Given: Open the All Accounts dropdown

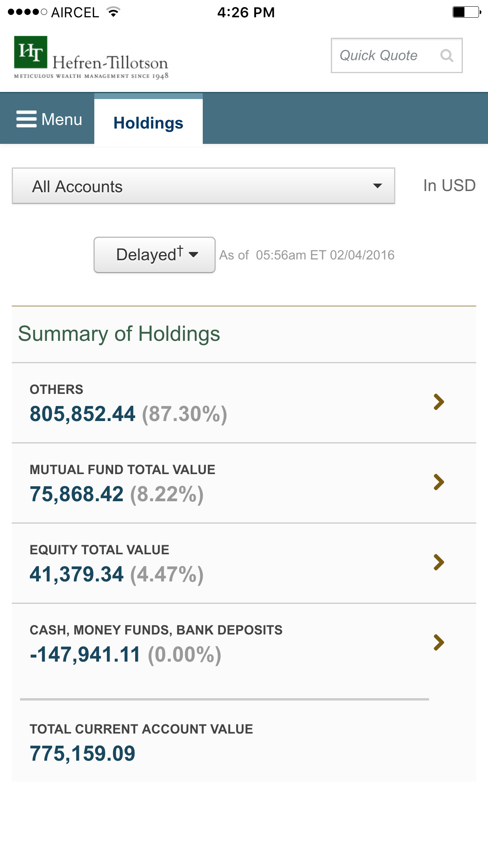Looking at the screenshot, I should tap(203, 186).
